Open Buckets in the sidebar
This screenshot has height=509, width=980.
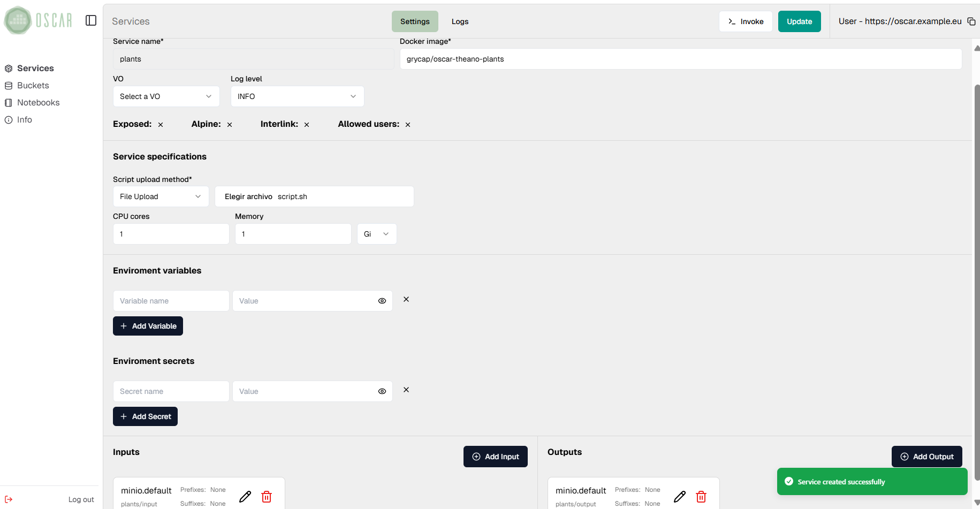click(x=33, y=86)
